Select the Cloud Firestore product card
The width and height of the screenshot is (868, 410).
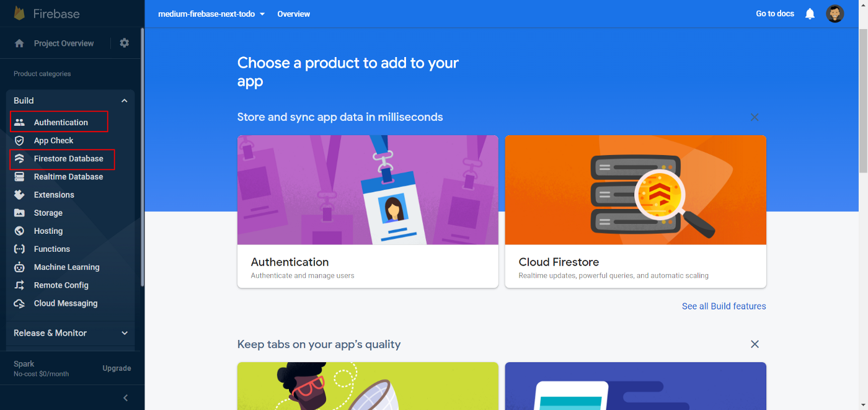click(x=635, y=212)
